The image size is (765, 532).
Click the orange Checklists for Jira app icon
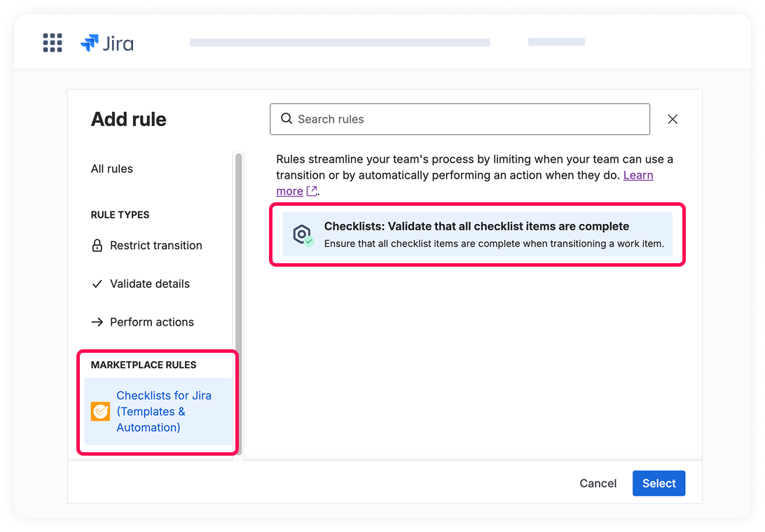[x=101, y=412]
